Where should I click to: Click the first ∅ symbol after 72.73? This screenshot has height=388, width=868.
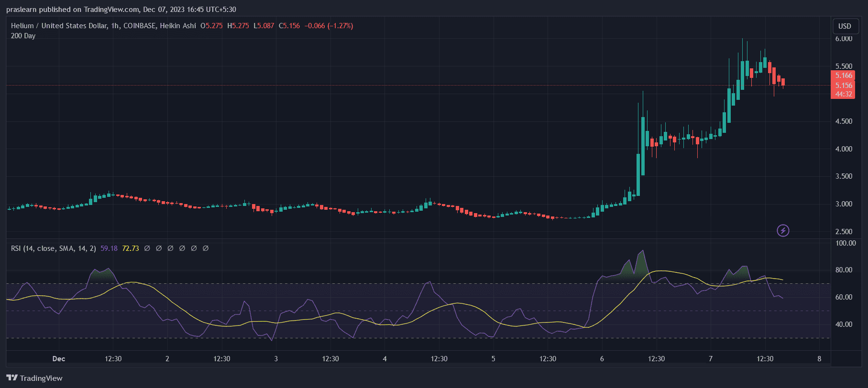[x=147, y=248]
